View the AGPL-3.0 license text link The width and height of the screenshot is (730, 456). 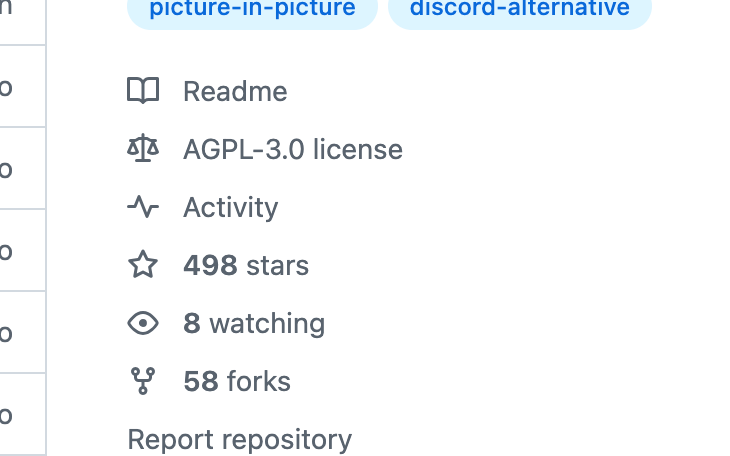pyautogui.click(x=293, y=150)
